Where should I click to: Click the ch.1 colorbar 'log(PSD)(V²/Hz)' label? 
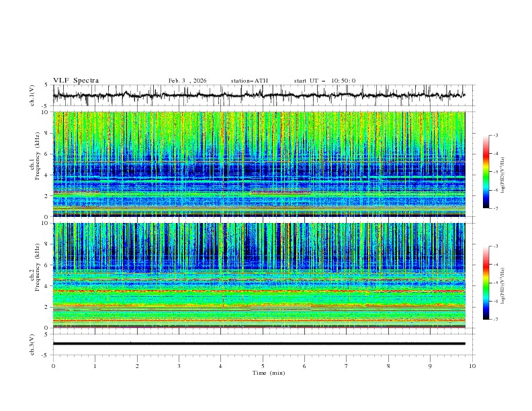click(x=503, y=175)
